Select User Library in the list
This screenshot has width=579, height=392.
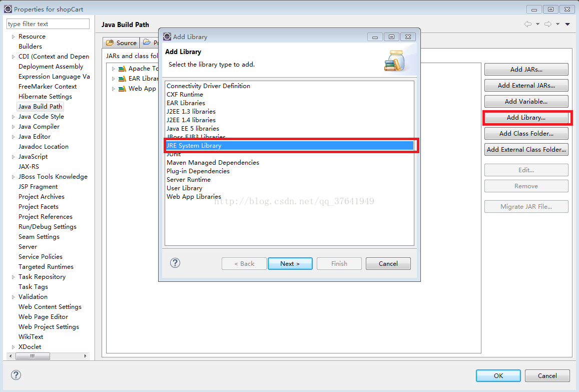[x=184, y=188]
